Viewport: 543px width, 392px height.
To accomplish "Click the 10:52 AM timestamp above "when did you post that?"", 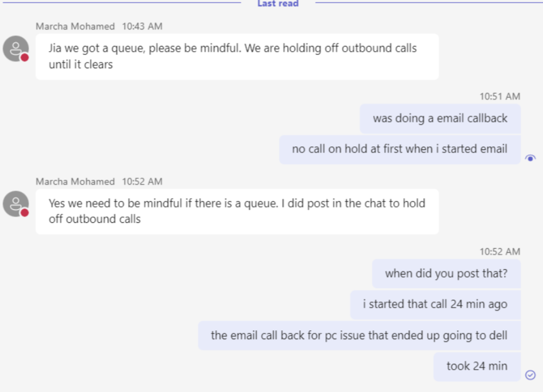I will click(x=499, y=252).
